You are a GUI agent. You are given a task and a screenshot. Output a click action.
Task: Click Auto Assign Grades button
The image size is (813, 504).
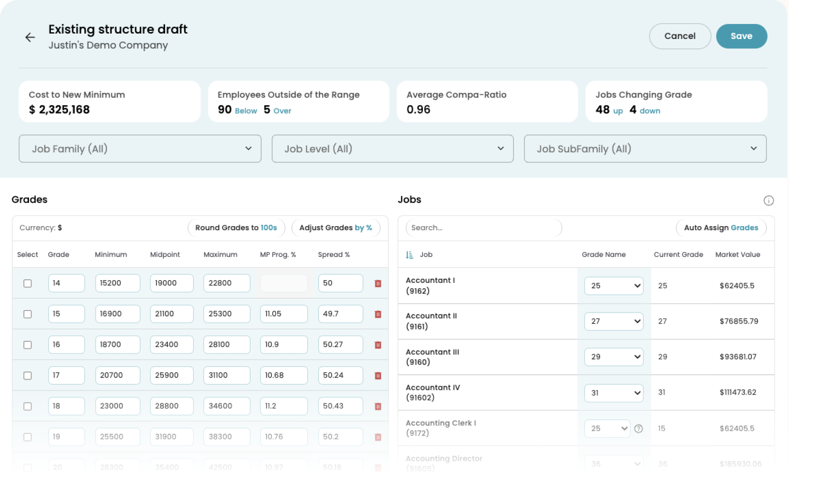pyautogui.click(x=720, y=228)
